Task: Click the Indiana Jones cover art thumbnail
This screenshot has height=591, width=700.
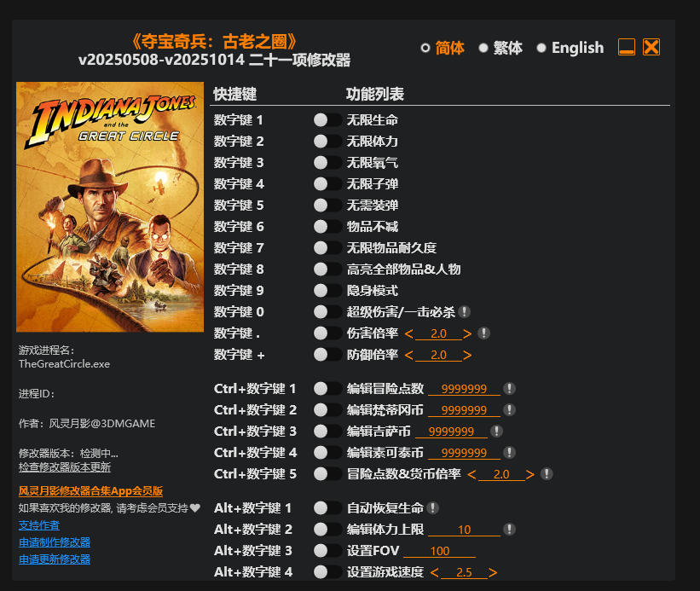Action: pos(110,206)
